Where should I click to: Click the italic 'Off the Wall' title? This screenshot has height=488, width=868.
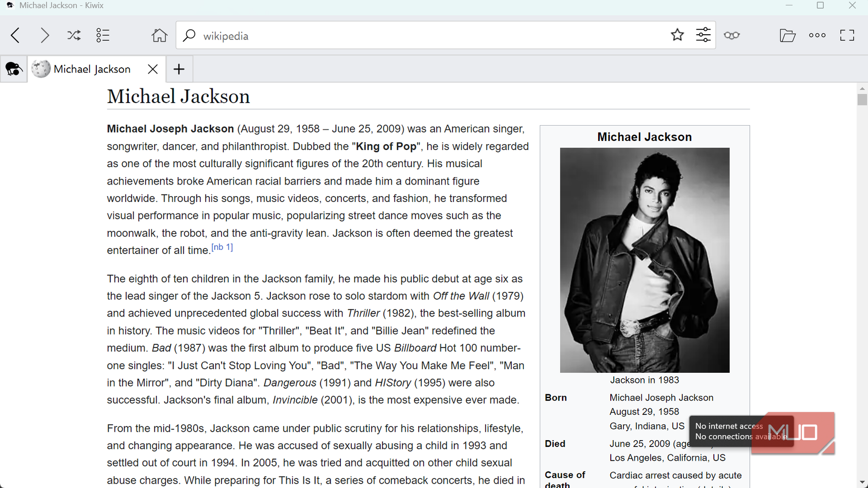(461, 296)
